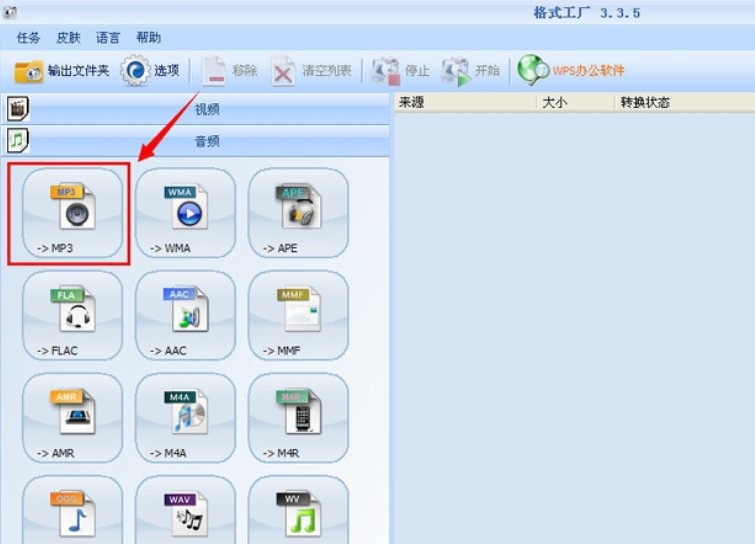Sort by the 大小 column header
This screenshot has width=755, height=544.
(575, 103)
